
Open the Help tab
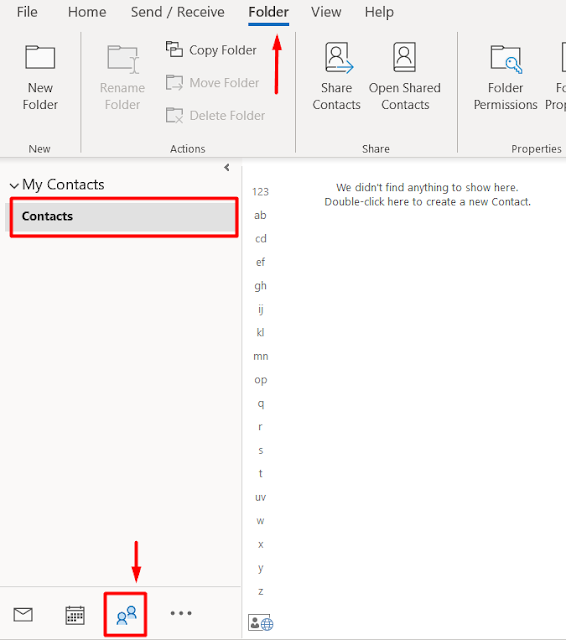pos(379,12)
